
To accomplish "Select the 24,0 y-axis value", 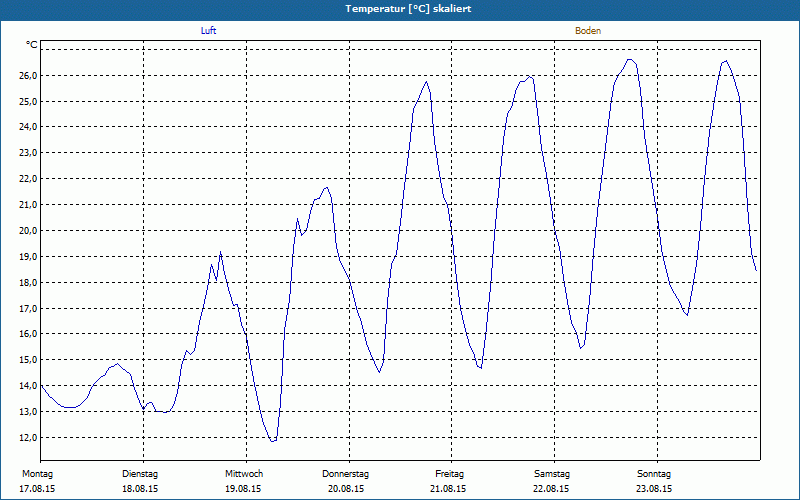I will (28, 127).
